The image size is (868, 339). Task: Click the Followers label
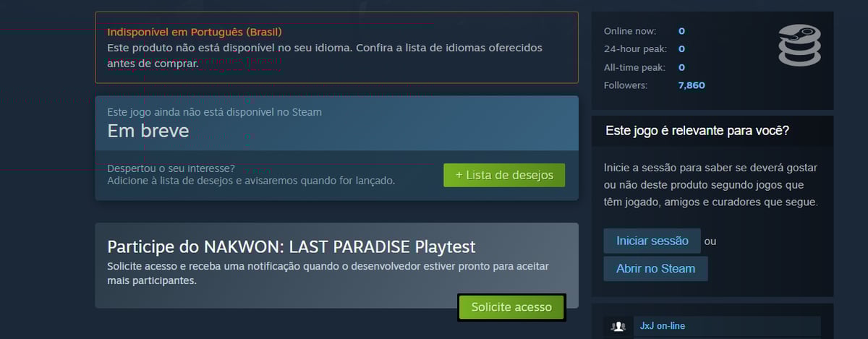pyautogui.click(x=626, y=85)
